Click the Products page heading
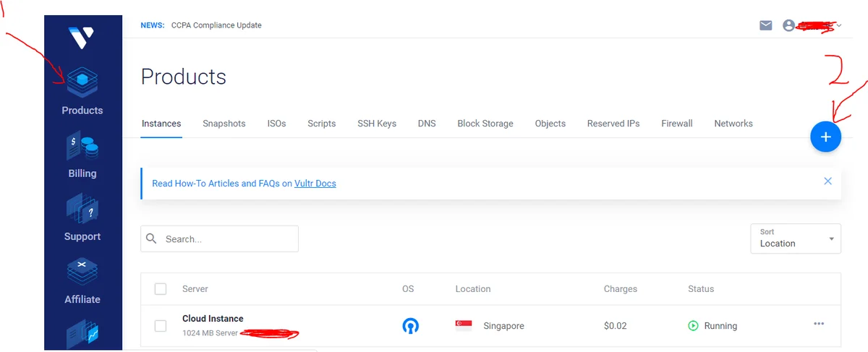The height and width of the screenshot is (352, 868). [x=184, y=77]
